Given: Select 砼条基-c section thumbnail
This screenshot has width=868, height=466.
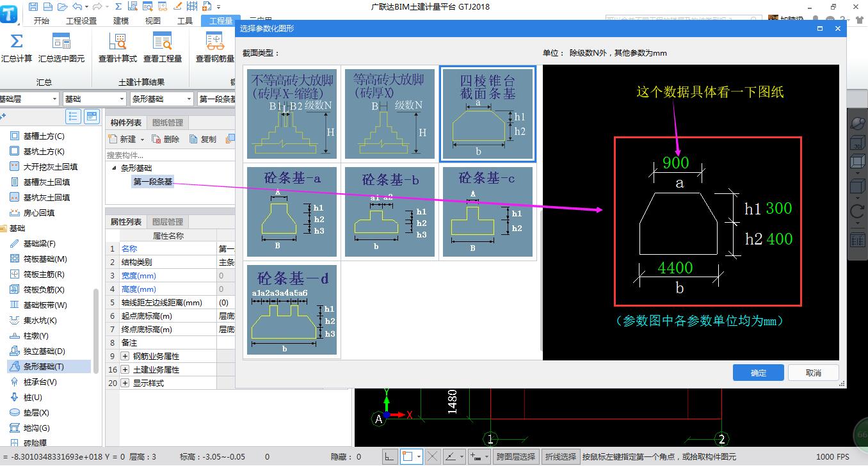Looking at the screenshot, I should (x=488, y=212).
